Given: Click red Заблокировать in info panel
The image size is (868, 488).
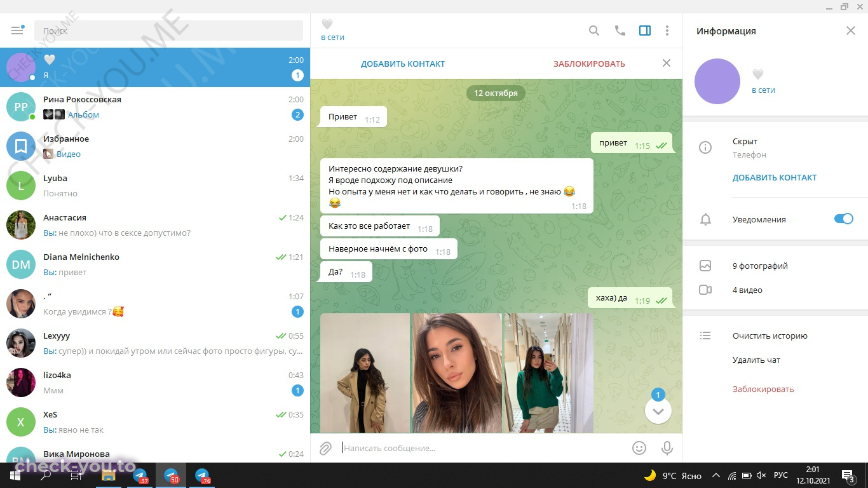Looking at the screenshot, I should pos(763,389).
